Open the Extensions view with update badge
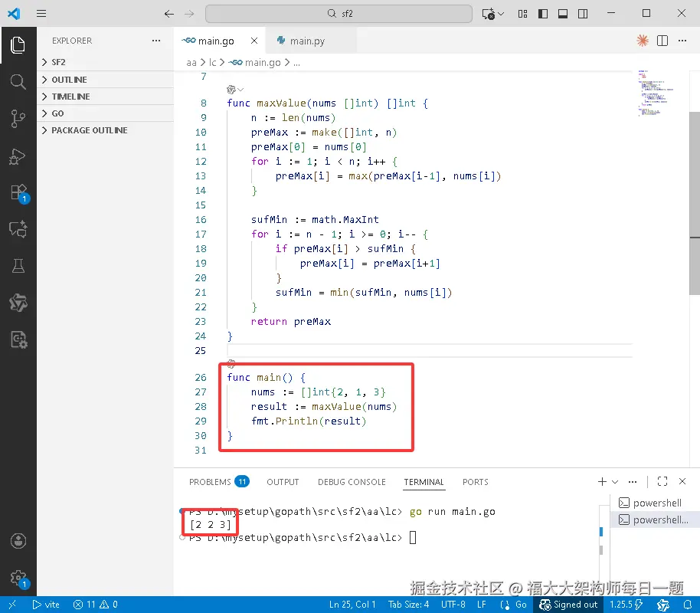The image size is (700, 613). click(18, 193)
